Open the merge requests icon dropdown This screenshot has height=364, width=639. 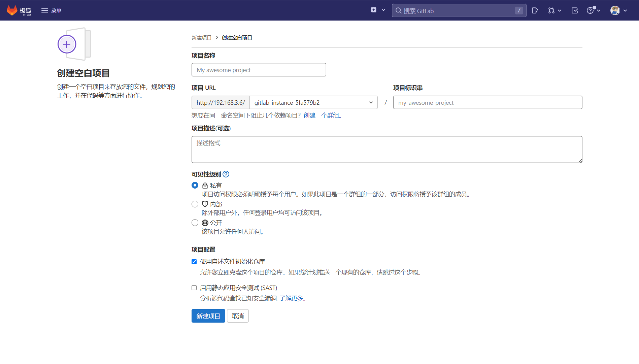554,10
